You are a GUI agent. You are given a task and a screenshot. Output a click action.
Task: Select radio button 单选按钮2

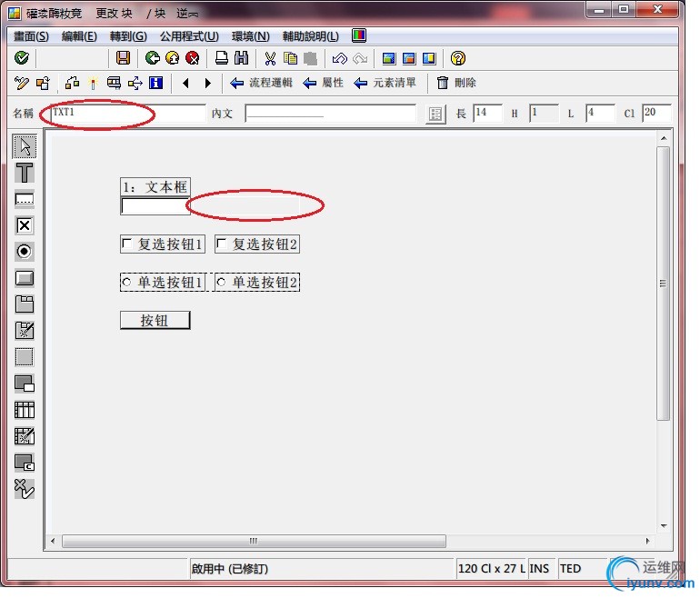click(222, 282)
